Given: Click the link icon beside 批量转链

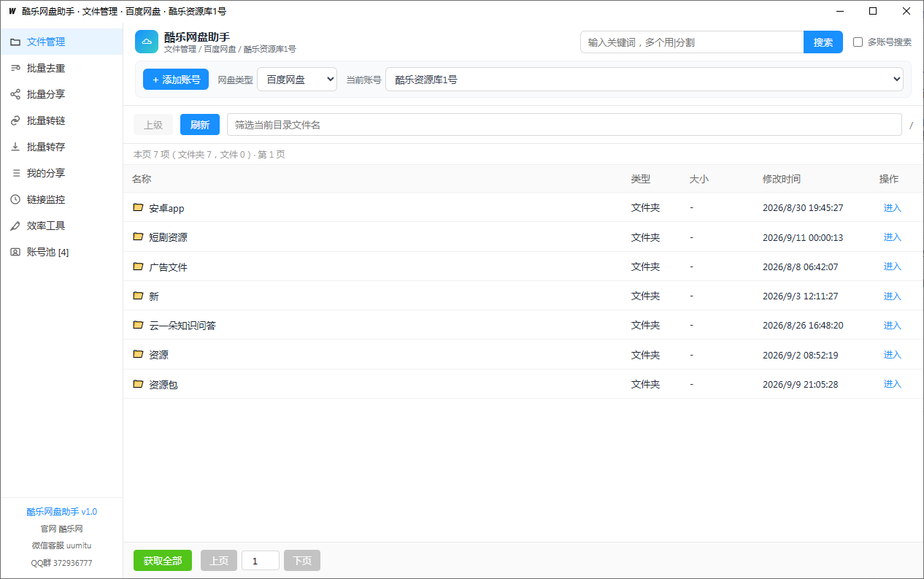Looking at the screenshot, I should pos(15,120).
